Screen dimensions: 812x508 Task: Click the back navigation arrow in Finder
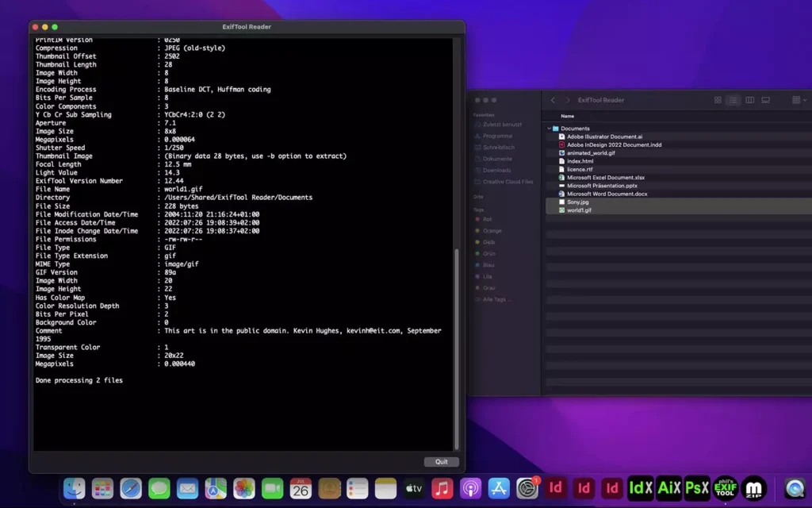click(x=553, y=100)
